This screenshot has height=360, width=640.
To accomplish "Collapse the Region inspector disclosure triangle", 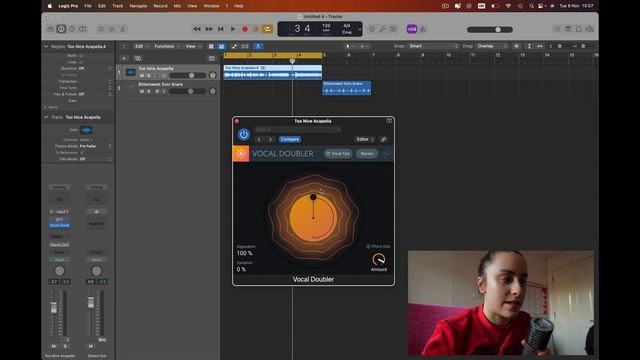I will (46, 47).
